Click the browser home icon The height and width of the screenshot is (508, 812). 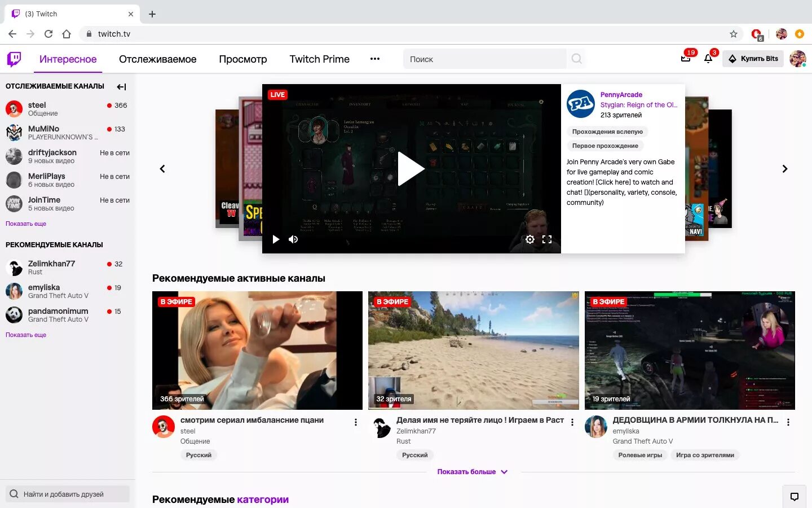tap(67, 34)
